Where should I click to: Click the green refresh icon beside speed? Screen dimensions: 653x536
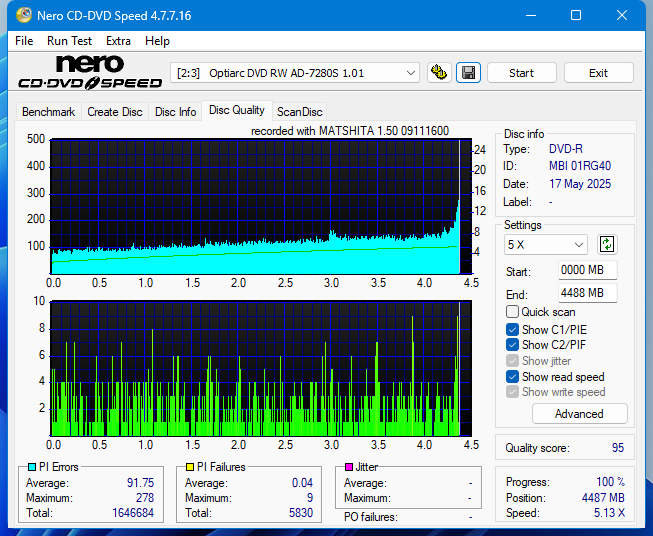coord(606,244)
